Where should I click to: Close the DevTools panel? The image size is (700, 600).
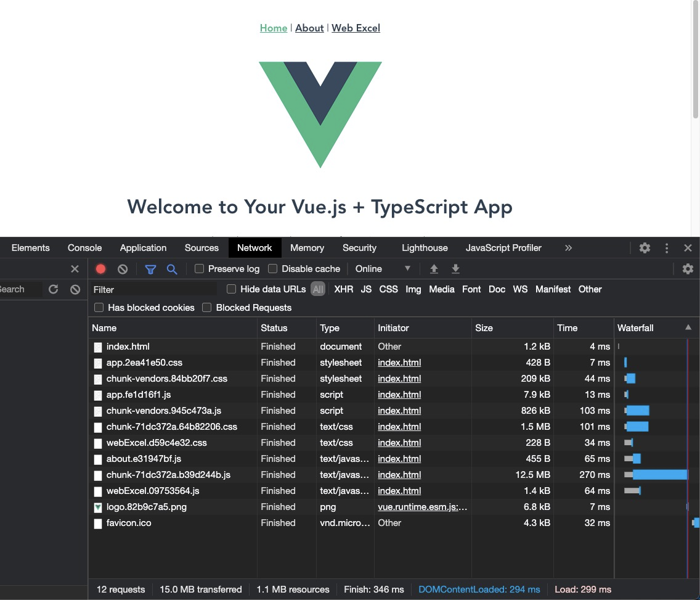click(x=688, y=248)
